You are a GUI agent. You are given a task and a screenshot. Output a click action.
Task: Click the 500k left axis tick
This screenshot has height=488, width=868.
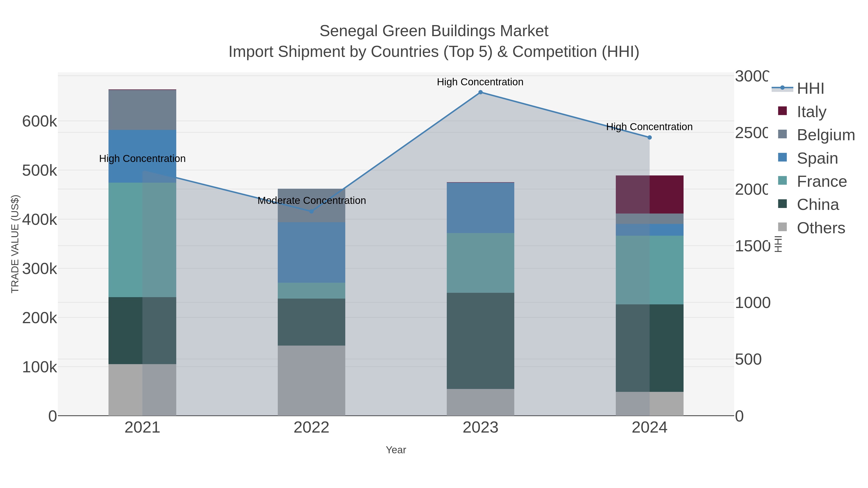click(x=40, y=170)
